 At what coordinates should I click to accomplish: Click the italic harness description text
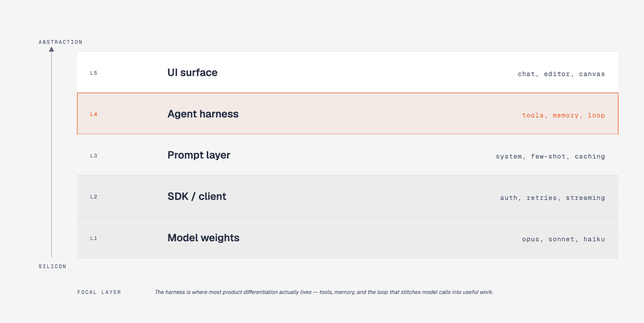click(x=324, y=292)
